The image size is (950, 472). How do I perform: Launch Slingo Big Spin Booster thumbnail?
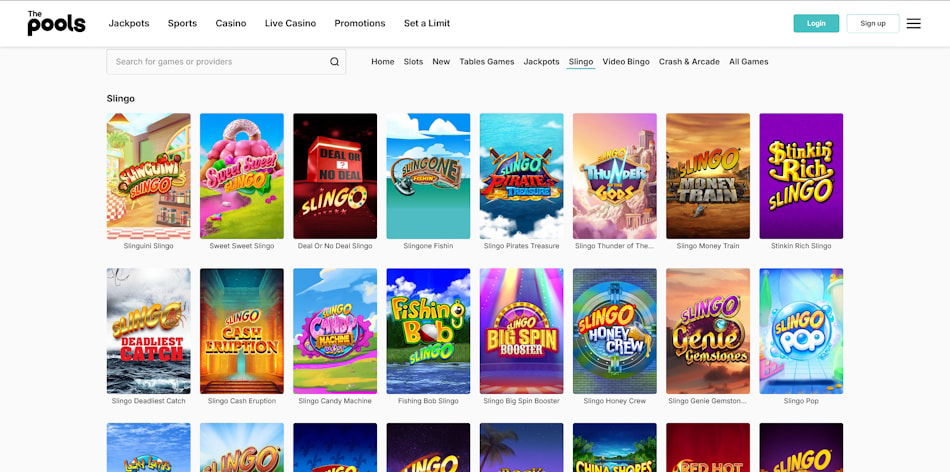522,331
